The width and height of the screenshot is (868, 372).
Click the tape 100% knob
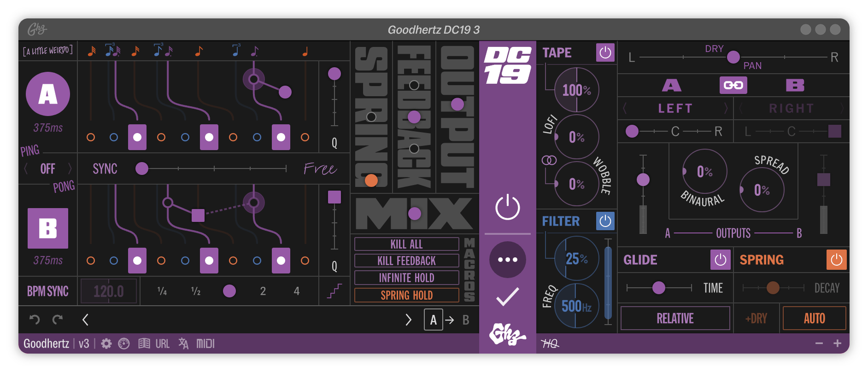[x=576, y=90]
